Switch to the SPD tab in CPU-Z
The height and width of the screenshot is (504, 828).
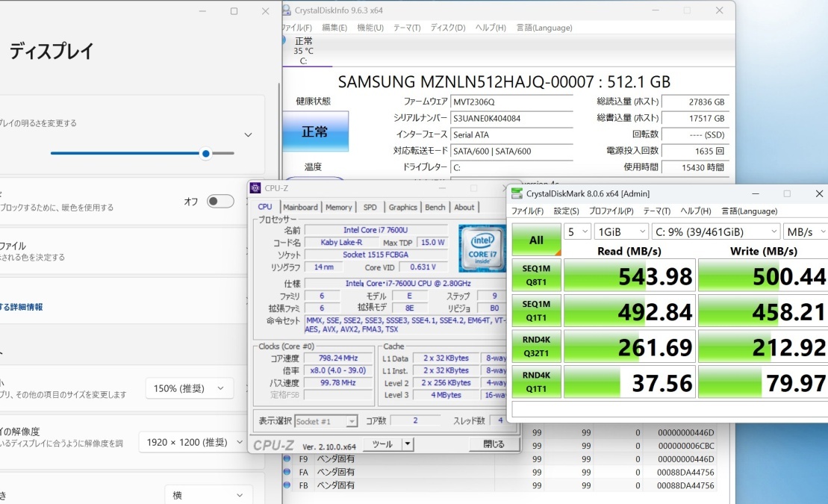[370, 207]
